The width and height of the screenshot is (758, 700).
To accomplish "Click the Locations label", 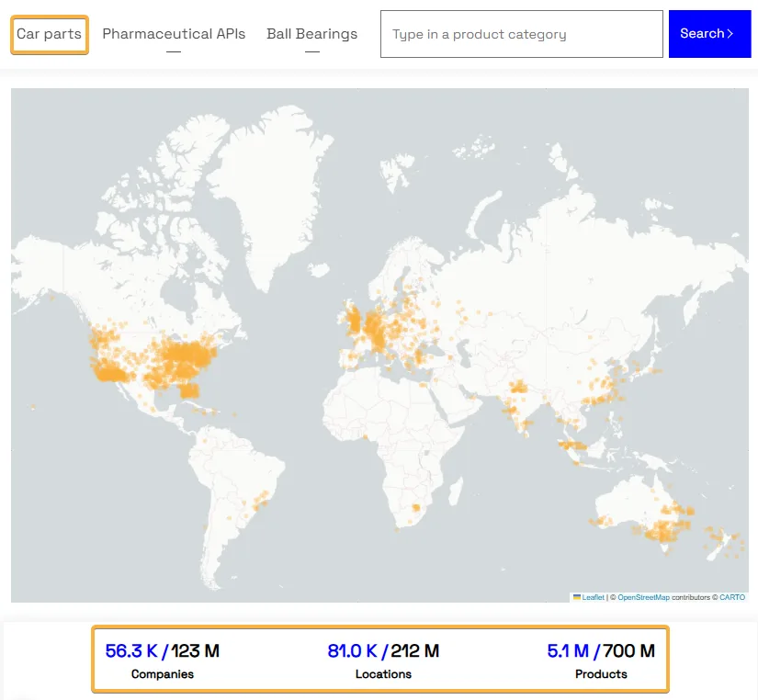I will tap(383, 674).
